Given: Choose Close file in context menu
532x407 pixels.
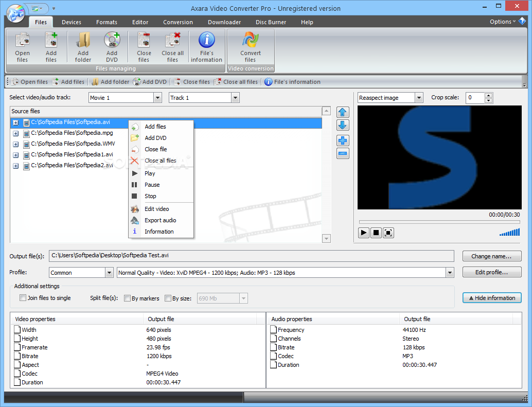Looking at the screenshot, I should [x=161, y=149].
